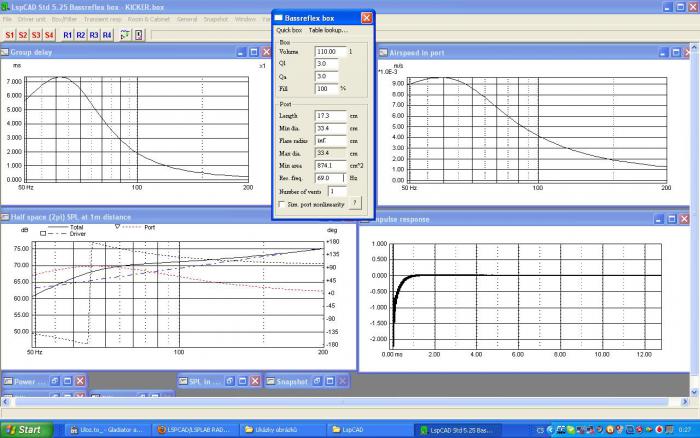Open the Room & Cabinet menu
700x438 pixels.
[149, 19]
